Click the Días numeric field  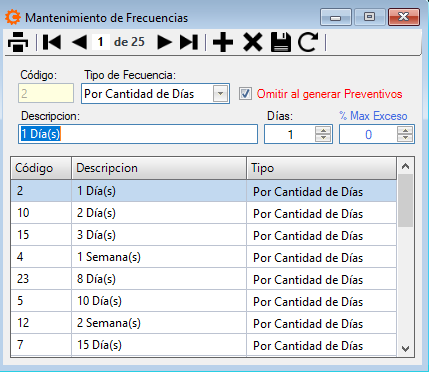point(290,134)
